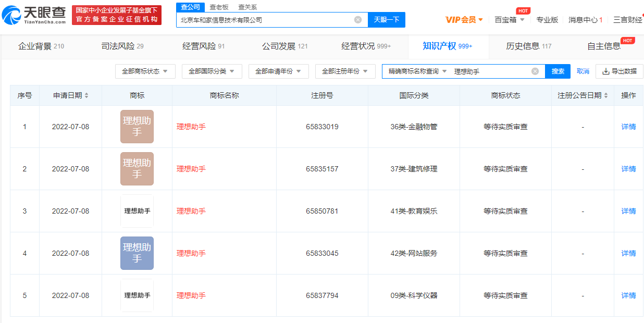Open 详情 for registration 65833045

point(629,253)
